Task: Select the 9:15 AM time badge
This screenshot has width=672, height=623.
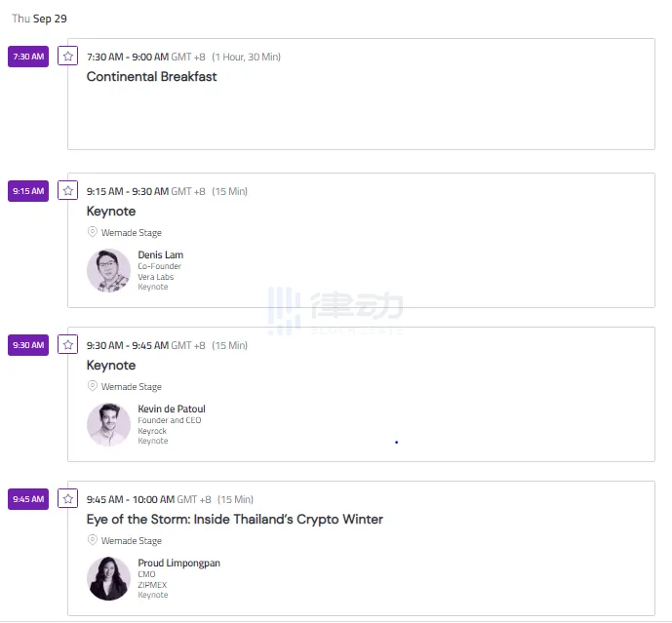Action: [x=28, y=191]
